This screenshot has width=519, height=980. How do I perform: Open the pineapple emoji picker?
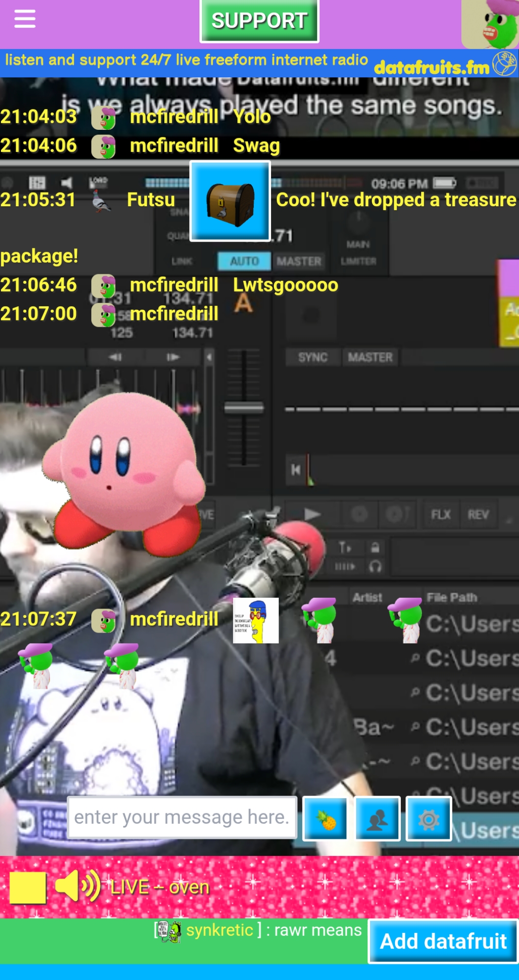click(325, 819)
